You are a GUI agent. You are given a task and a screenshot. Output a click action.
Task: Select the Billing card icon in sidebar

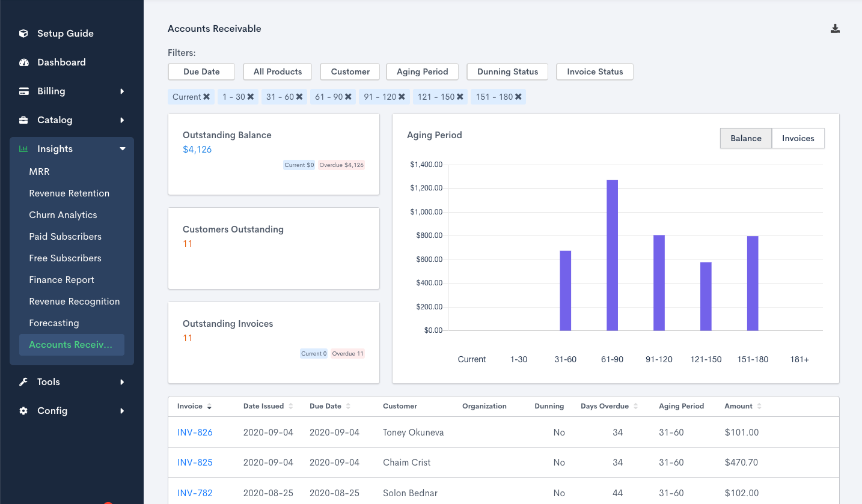(x=23, y=91)
